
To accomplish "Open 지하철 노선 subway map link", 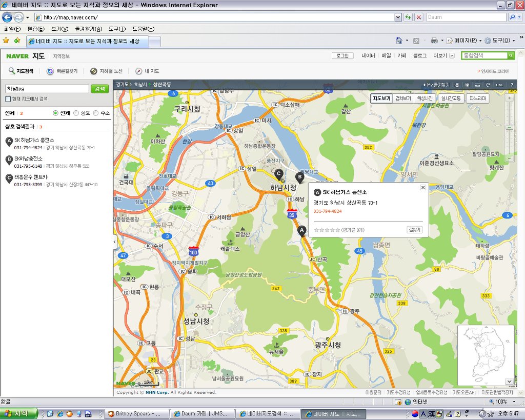I will [106, 71].
